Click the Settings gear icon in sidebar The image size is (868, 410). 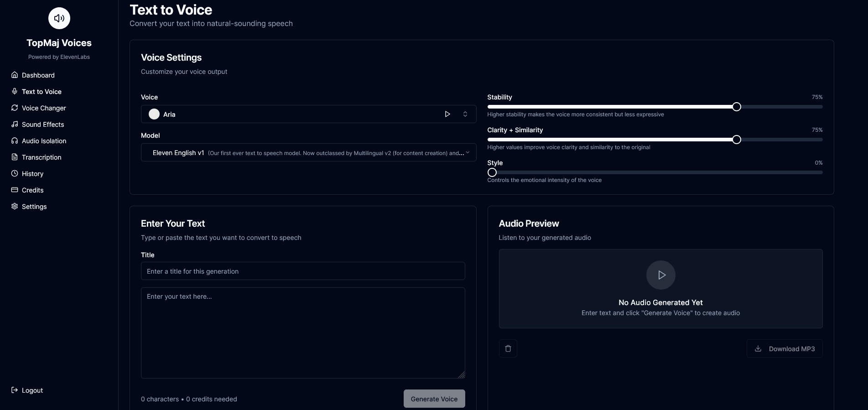(x=15, y=207)
